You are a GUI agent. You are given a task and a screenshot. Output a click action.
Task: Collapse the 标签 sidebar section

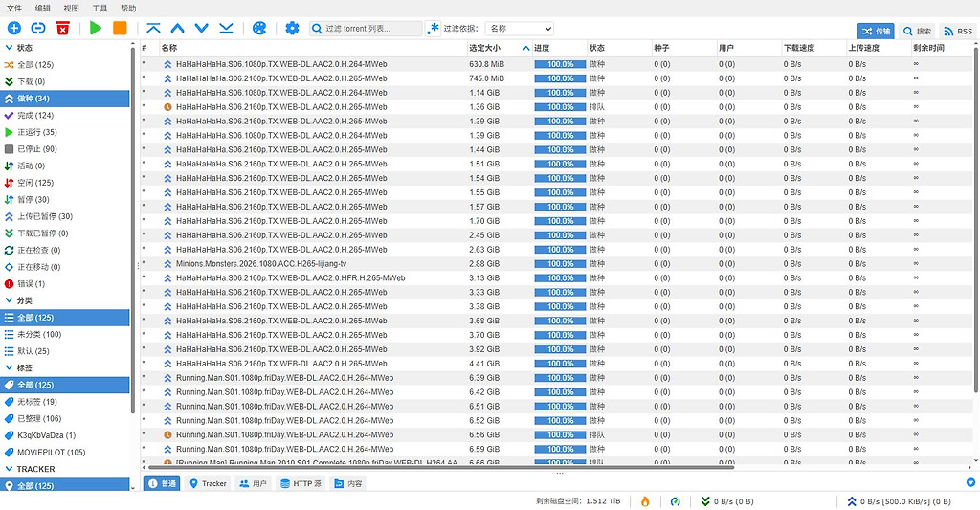click(x=9, y=368)
